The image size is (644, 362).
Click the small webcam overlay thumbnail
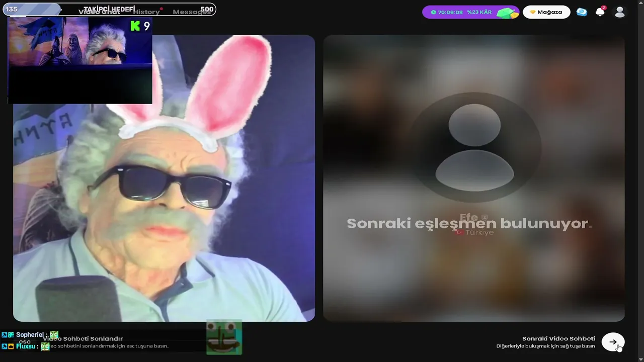(x=80, y=60)
